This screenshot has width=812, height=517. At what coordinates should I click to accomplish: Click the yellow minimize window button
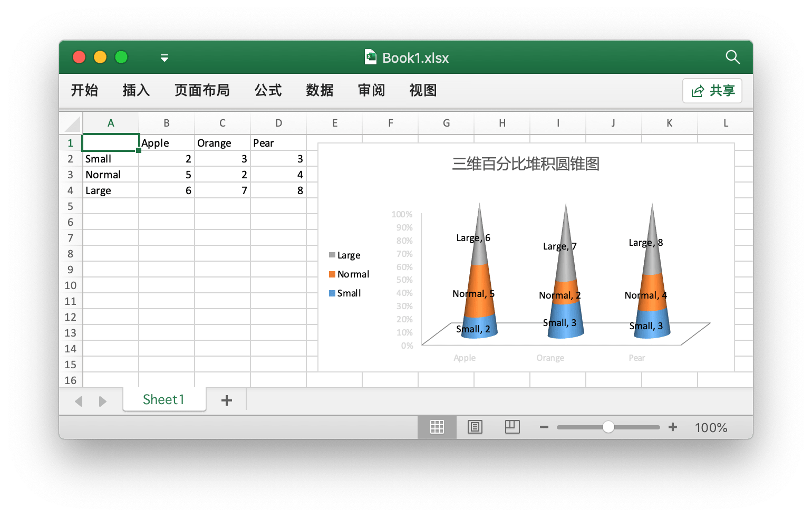pyautogui.click(x=100, y=57)
